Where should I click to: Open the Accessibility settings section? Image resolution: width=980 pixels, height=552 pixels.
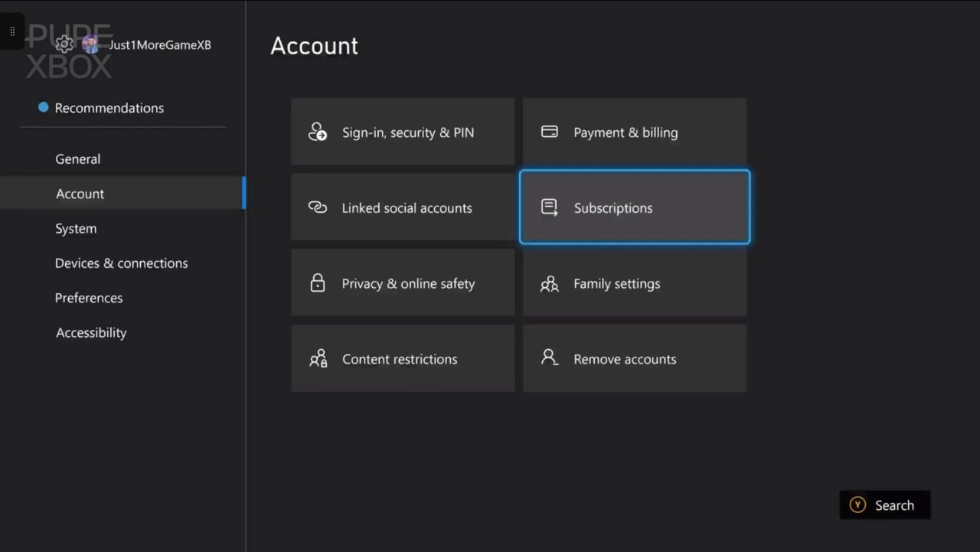pos(91,332)
